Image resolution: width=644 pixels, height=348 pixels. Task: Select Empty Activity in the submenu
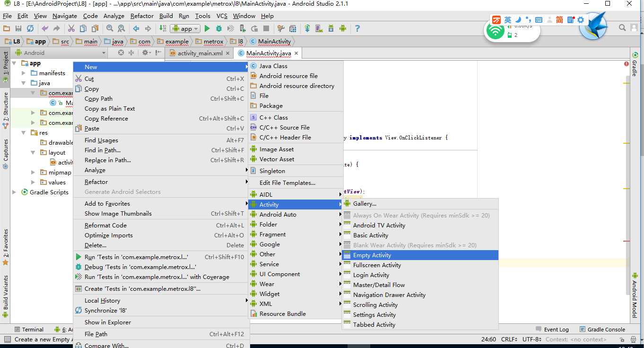point(420,255)
